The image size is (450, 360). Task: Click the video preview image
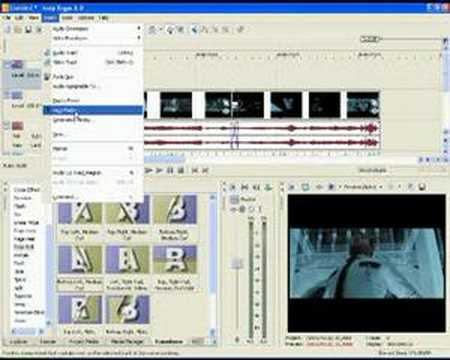tap(367, 263)
